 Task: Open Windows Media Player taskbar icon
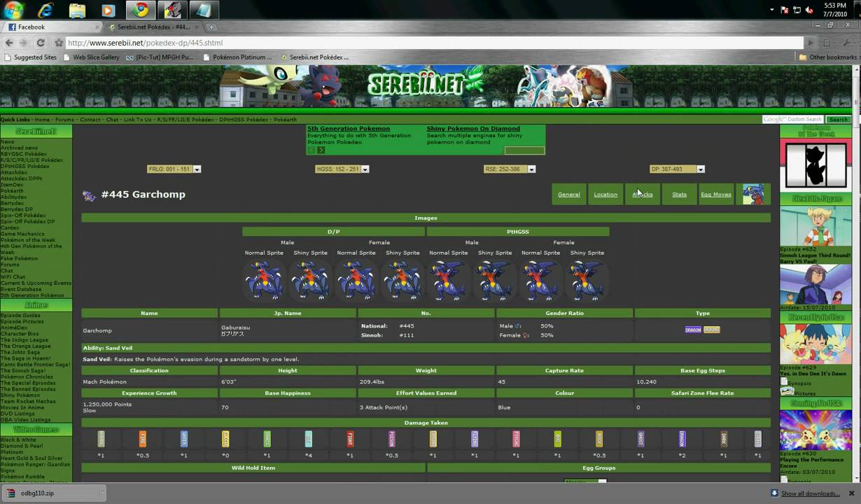[x=108, y=10]
